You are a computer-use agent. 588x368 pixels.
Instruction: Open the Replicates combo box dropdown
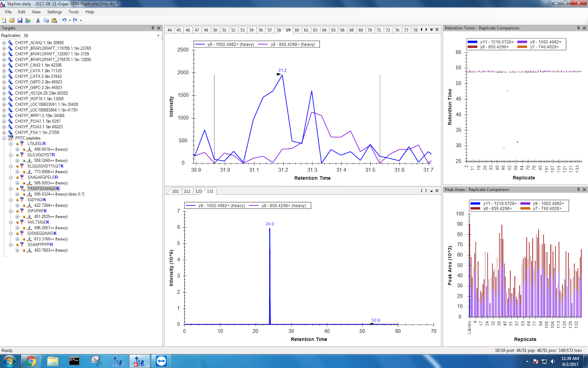click(x=158, y=36)
